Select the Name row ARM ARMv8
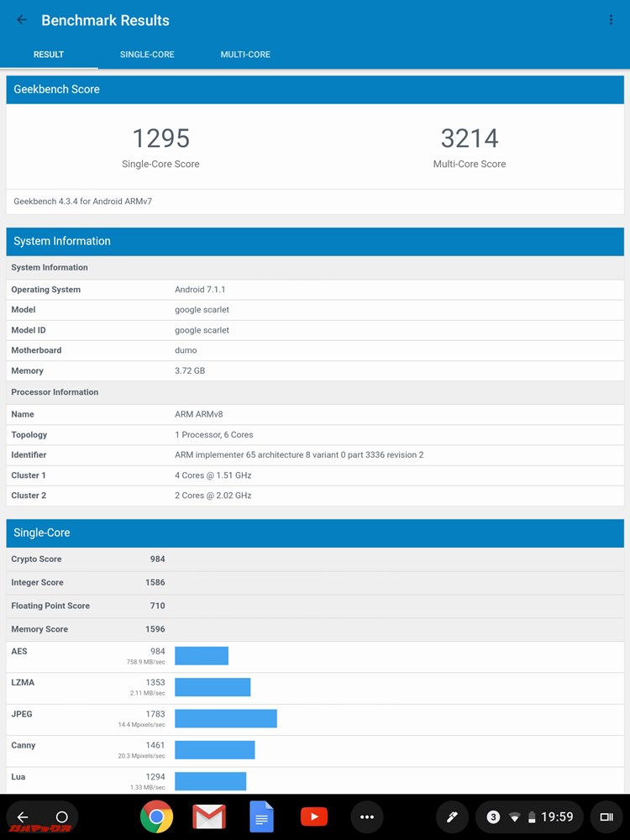 tap(315, 414)
